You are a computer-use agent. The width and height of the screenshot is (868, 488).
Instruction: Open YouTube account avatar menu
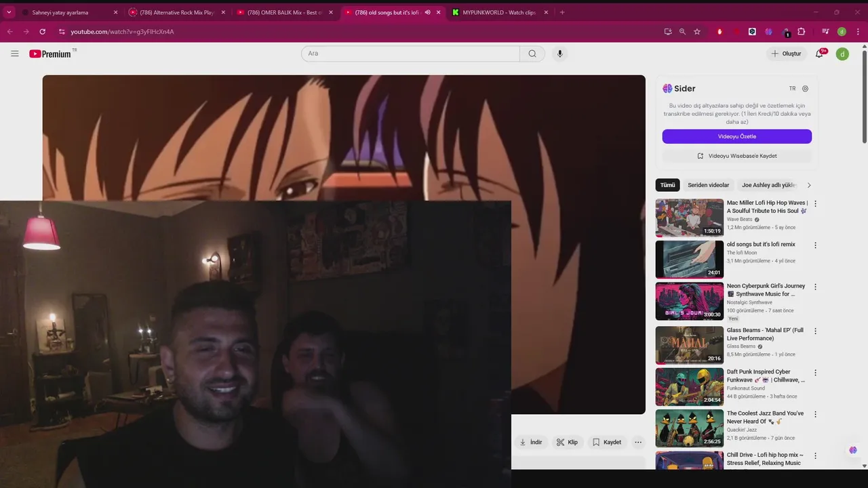pos(842,54)
